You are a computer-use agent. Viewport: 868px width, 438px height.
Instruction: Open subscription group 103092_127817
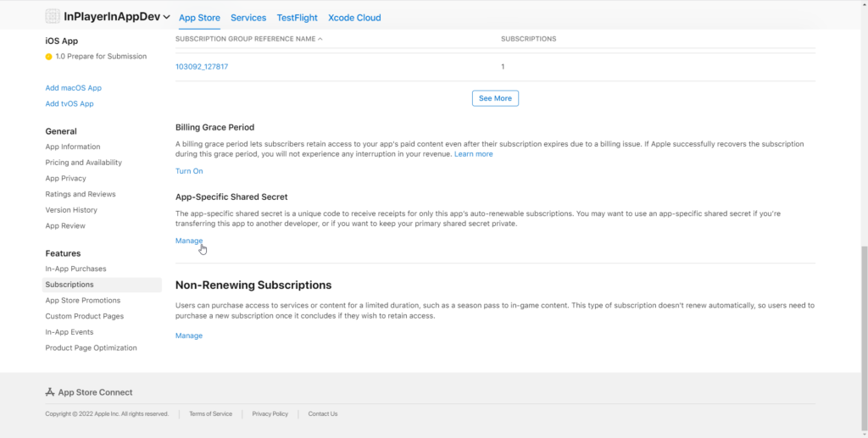click(x=202, y=66)
